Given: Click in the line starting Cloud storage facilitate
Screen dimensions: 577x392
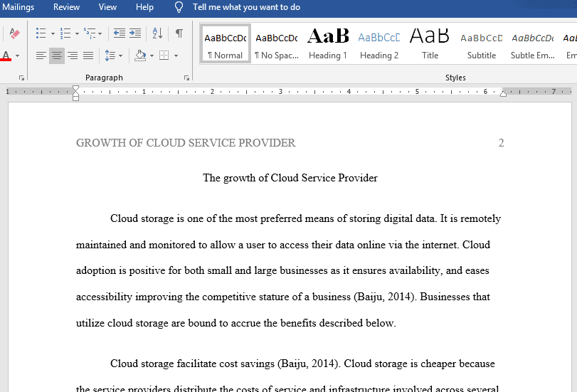Looking at the screenshot, I should click(302, 364).
